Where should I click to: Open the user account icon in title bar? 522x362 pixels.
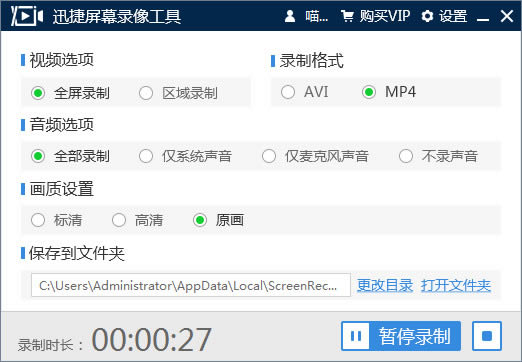[290, 16]
